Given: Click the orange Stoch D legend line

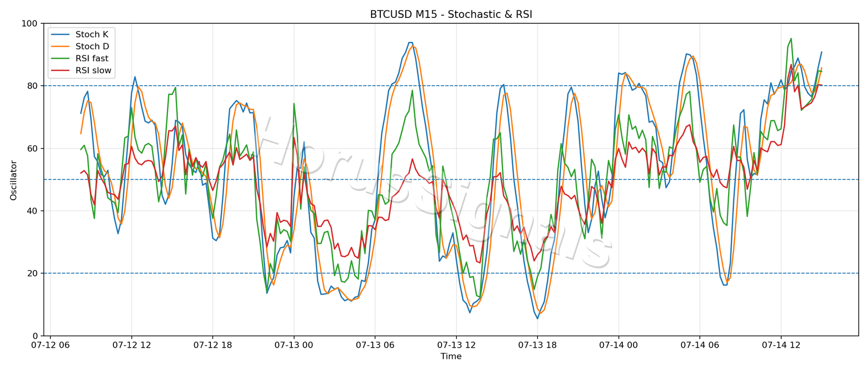Looking at the screenshot, I should (61, 47).
